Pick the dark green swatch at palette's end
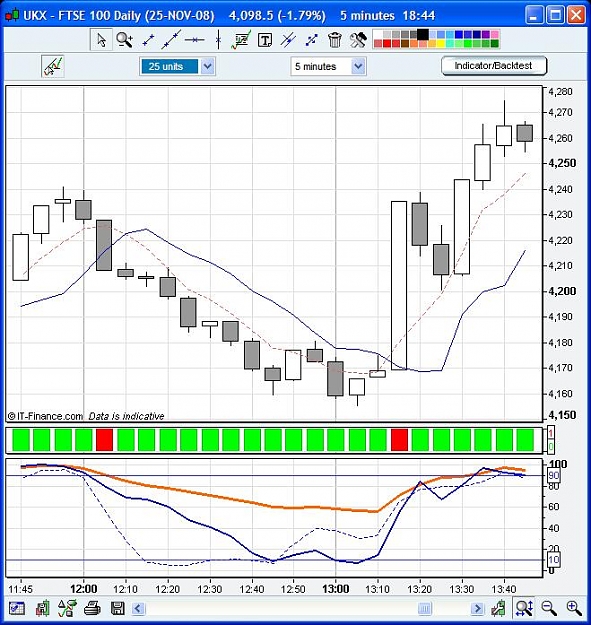Image resolution: width=591 pixels, height=625 pixels. point(495,43)
